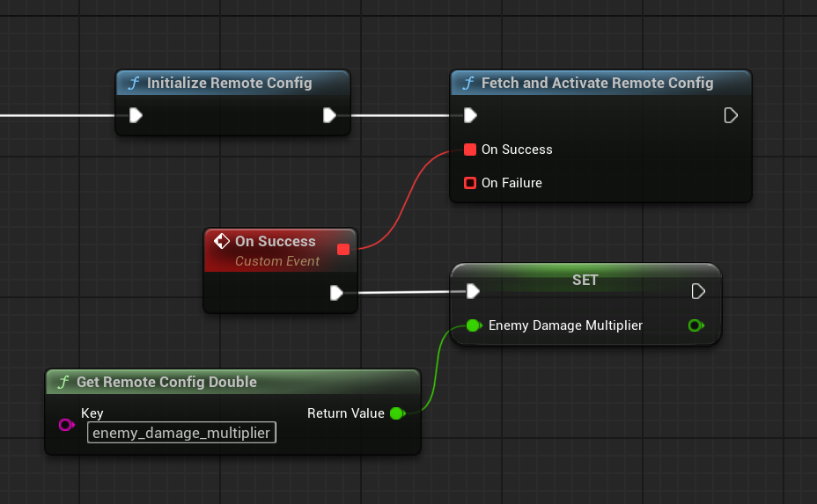
Task: Click the hollow On Failure delegate pin
Action: pos(470,183)
